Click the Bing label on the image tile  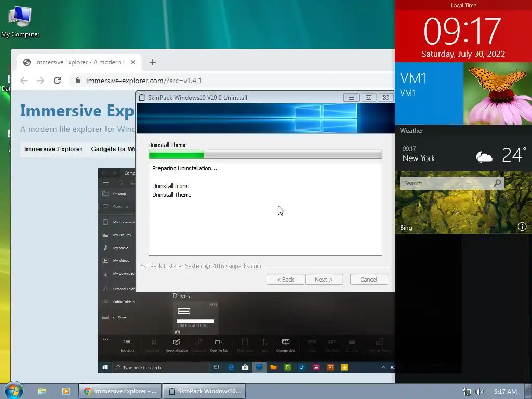(x=406, y=228)
